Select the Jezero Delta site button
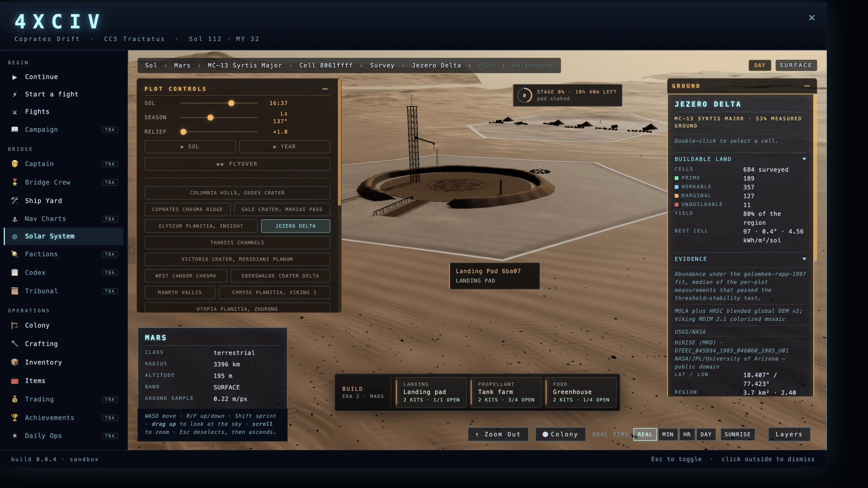 pyautogui.click(x=295, y=226)
